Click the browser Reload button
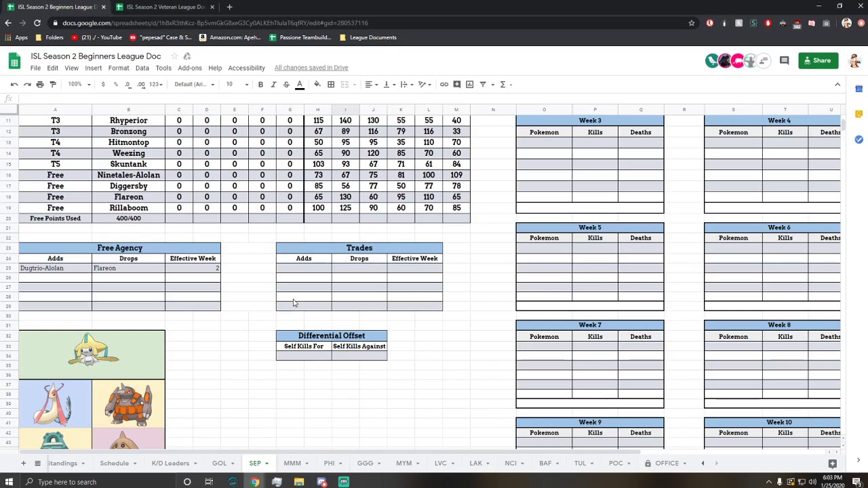Screen dimensions: 868x488 coord(37,23)
